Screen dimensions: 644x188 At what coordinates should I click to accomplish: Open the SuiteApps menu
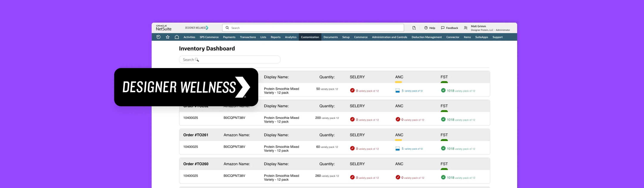pyautogui.click(x=482, y=37)
